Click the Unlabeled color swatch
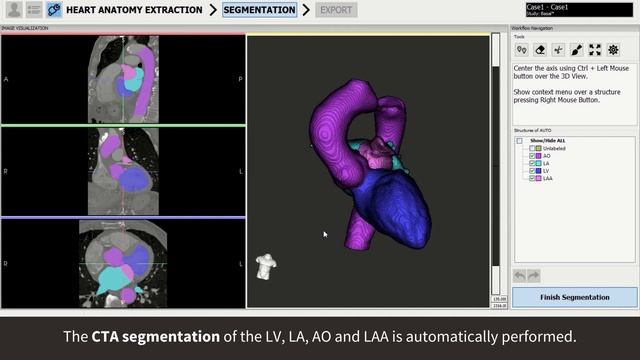Viewport: 640px width, 360px height. coord(538,148)
